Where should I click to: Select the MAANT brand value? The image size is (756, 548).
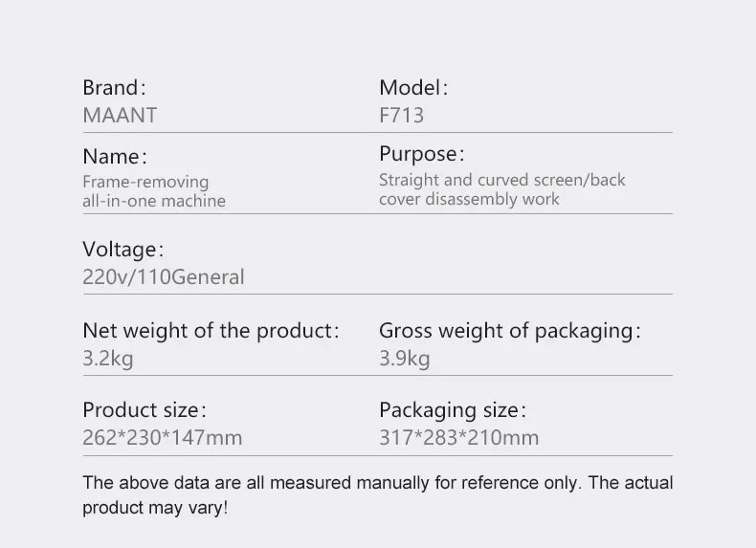pyautogui.click(x=120, y=116)
